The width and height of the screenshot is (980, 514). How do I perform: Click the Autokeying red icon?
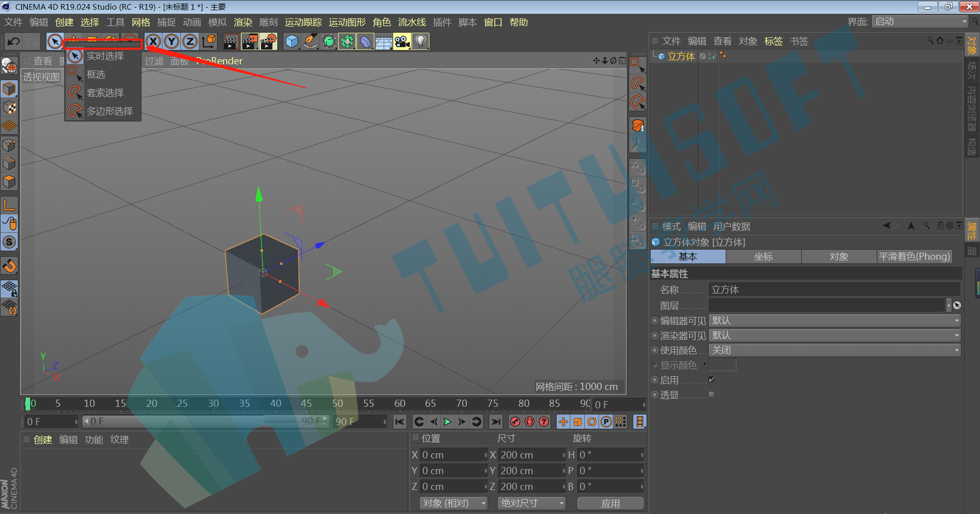(530, 422)
